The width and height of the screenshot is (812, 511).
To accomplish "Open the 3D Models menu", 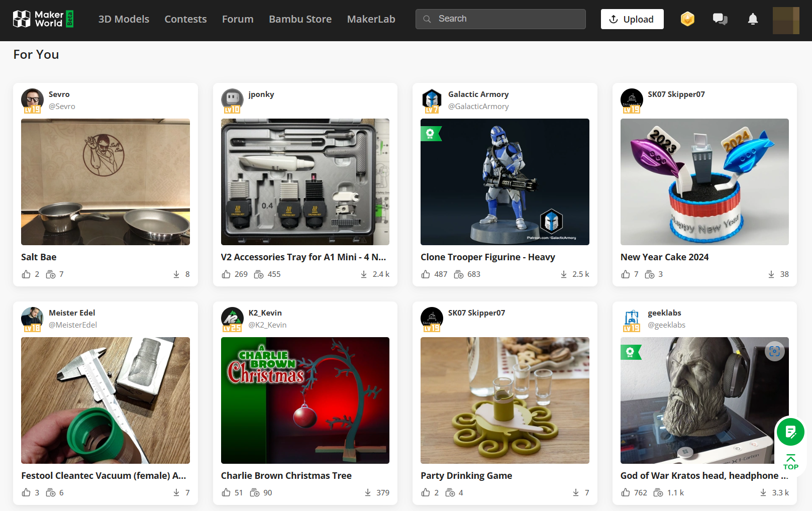I will point(124,19).
